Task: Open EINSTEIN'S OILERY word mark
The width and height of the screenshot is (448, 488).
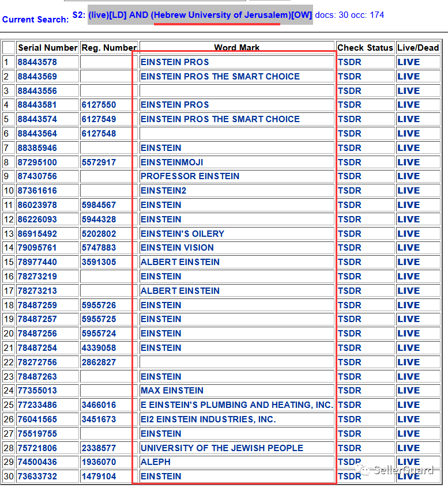Action: [x=182, y=233]
